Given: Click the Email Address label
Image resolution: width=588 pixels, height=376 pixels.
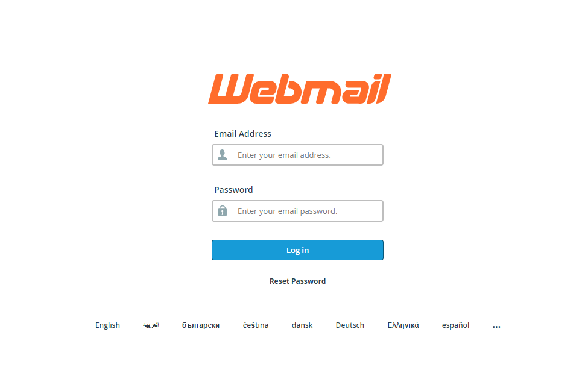Looking at the screenshot, I should pyautogui.click(x=242, y=134).
